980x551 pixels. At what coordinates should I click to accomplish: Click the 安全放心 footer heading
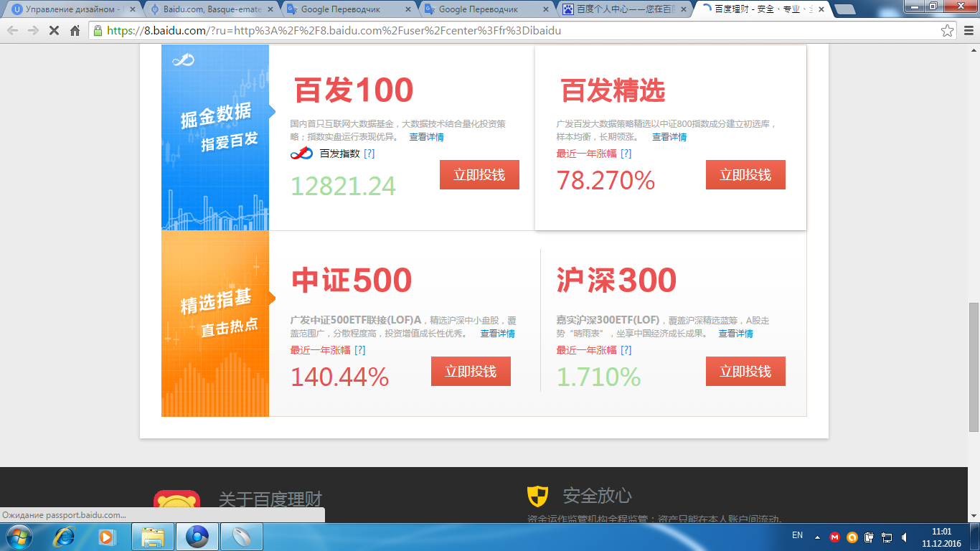pyautogui.click(x=597, y=496)
